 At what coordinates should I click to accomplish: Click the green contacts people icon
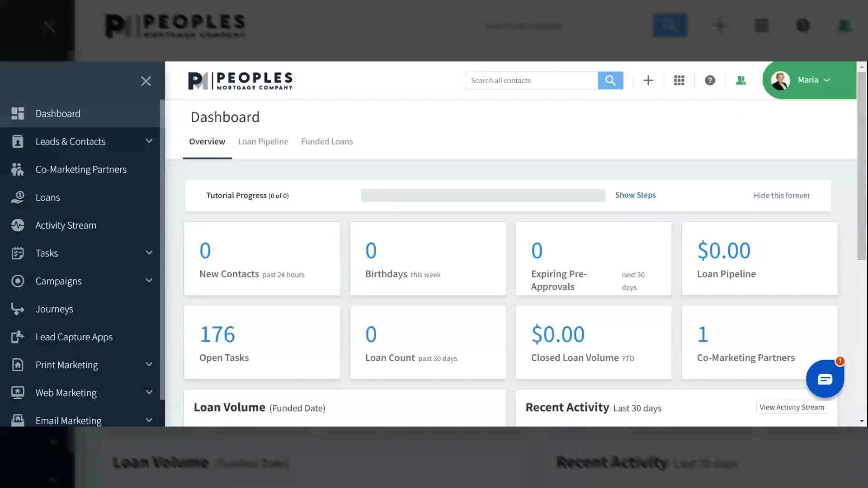741,80
